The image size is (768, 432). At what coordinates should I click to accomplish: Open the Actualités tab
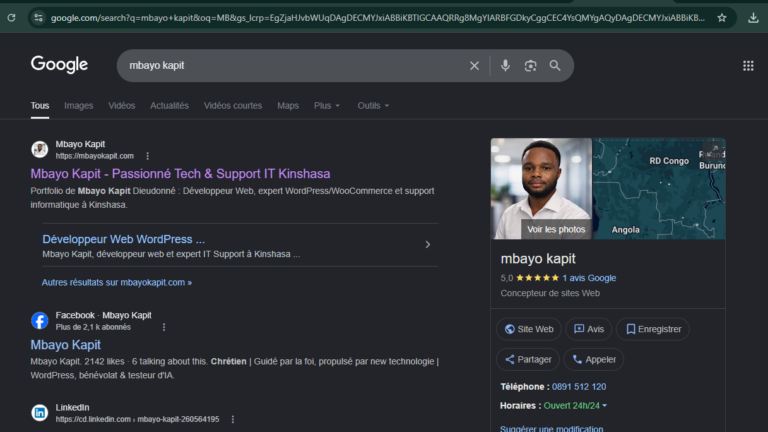click(x=169, y=105)
